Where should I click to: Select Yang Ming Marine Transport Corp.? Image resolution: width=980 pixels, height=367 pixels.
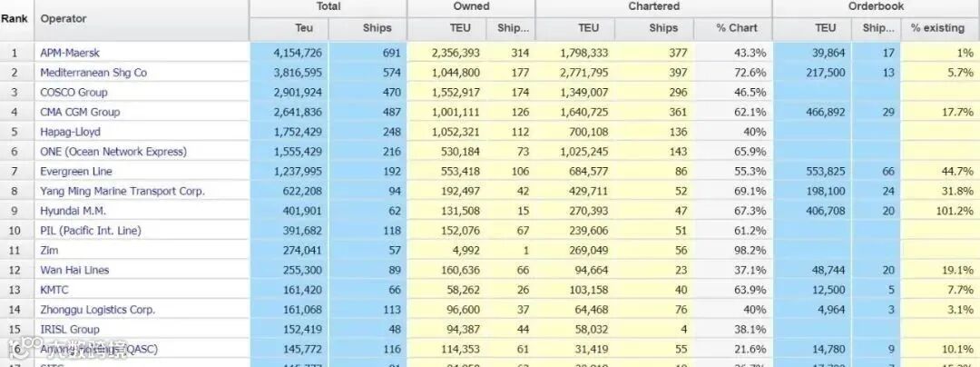[x=122, y=191]
